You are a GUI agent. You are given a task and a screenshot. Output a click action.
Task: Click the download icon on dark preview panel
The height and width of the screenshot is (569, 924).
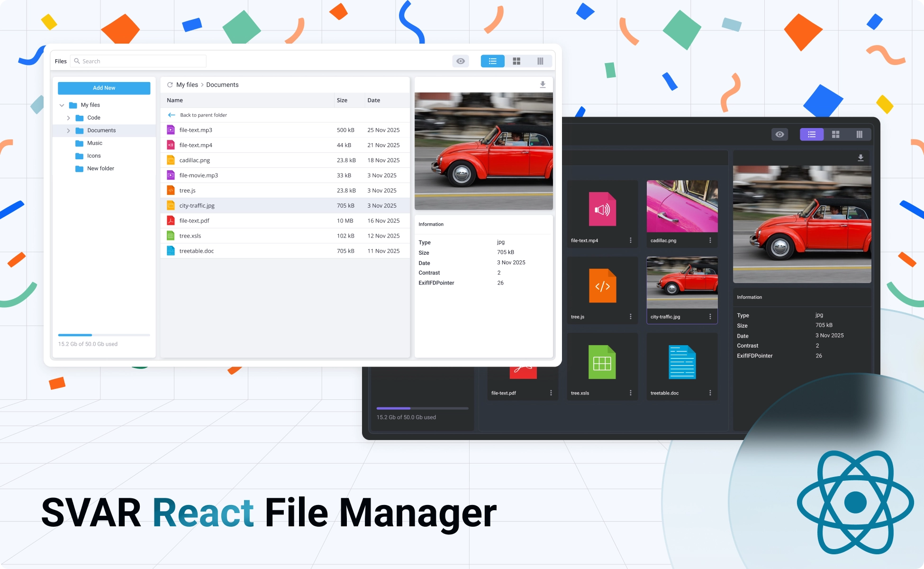pos(861,157)
